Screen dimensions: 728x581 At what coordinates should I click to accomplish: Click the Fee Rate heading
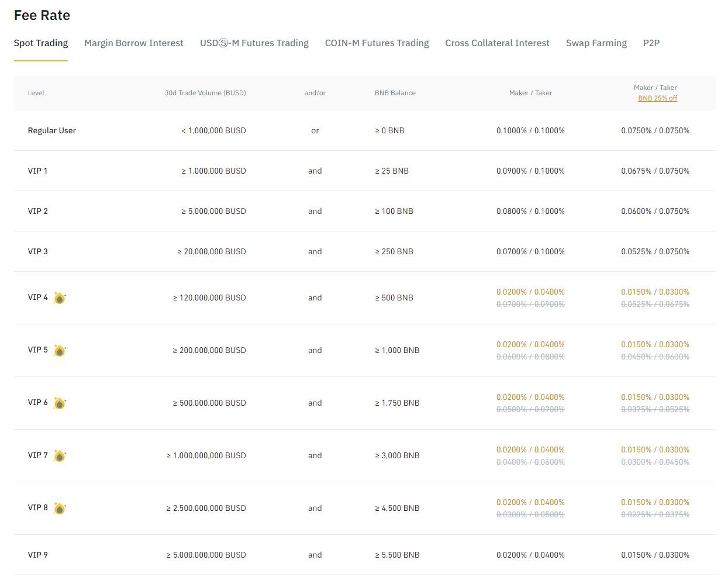click(x=42, y=15)
